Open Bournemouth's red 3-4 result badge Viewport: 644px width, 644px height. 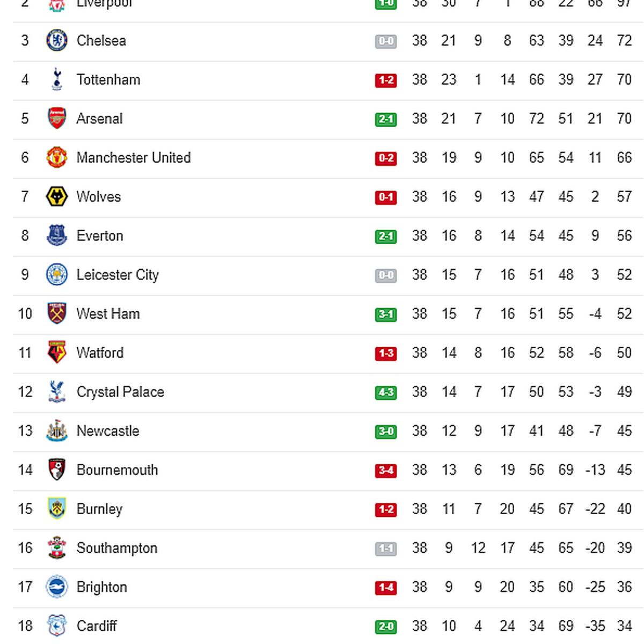pos(386,471)
